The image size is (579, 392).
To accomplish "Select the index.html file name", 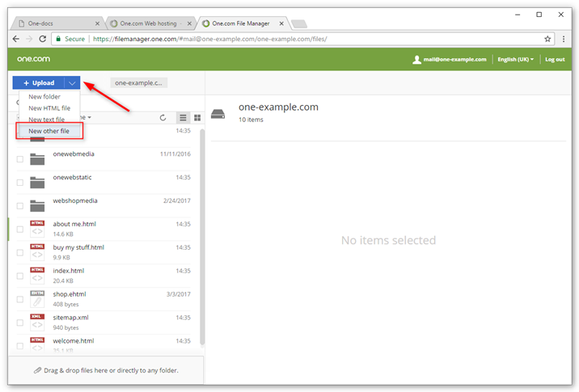I will click(68, 271).
